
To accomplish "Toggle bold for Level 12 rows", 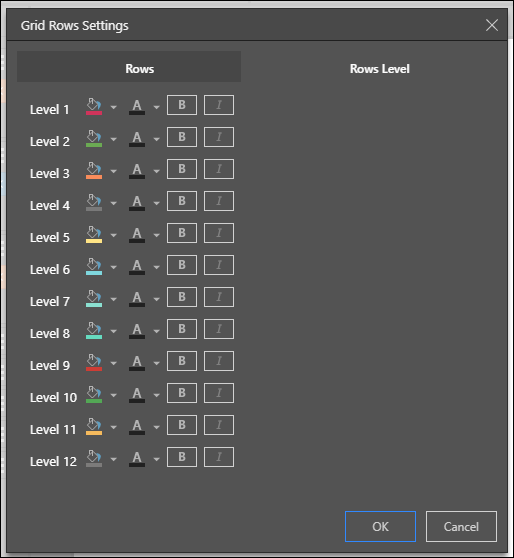I will [x=182, y=457].
